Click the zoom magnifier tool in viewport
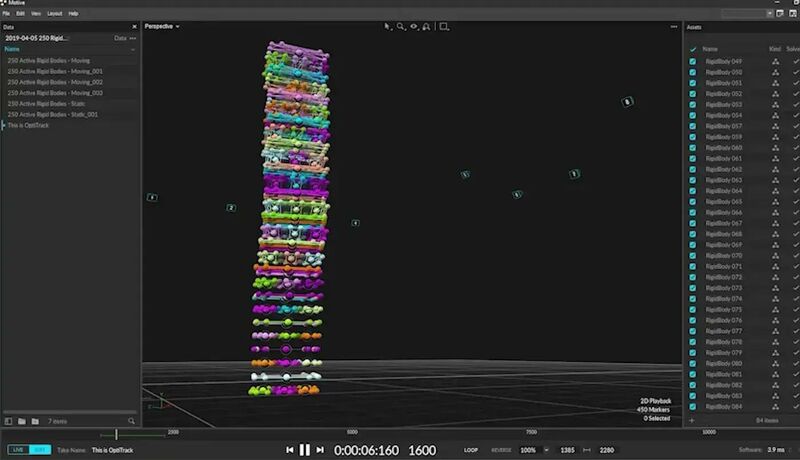This screenshot has height=460, width=800. click(x=400, y=26)
